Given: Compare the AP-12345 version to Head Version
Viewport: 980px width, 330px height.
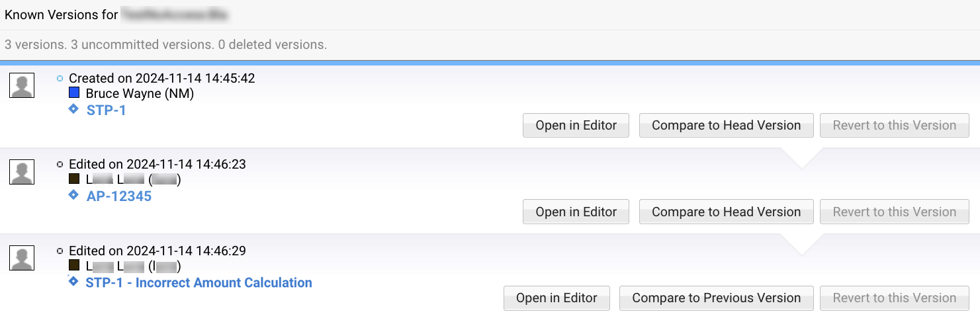Looking at the screenshot, I should (x=726, y=212).
